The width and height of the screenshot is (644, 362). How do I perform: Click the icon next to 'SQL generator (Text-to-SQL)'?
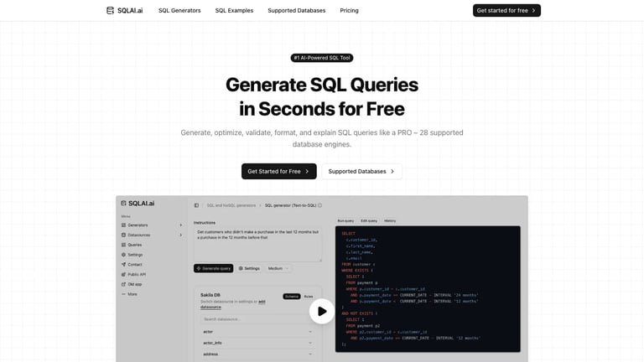pyautogui.click(x=320, y=205)
